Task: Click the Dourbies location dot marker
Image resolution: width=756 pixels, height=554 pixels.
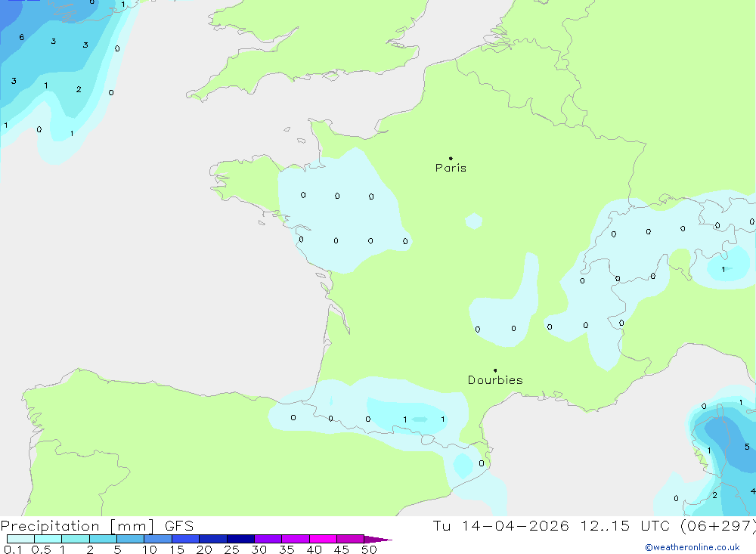Action: click(495, 370)
